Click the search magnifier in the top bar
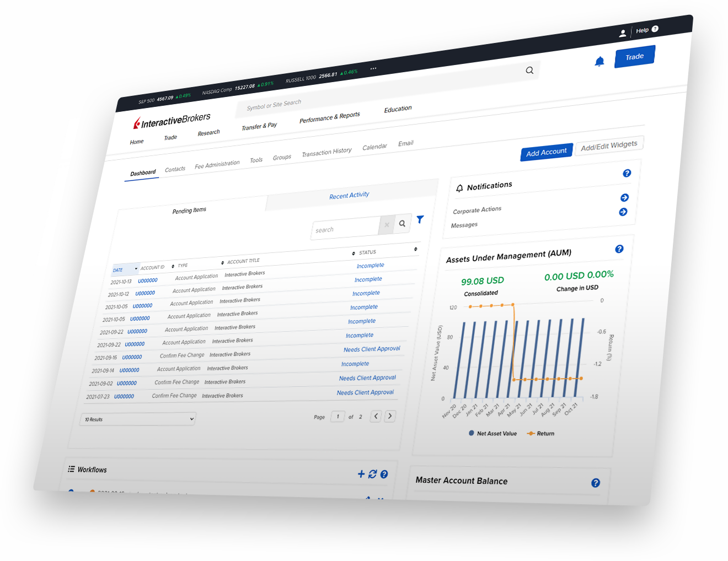Image resolution: width=728 pixels, height=561 pixels. [529, 71]
